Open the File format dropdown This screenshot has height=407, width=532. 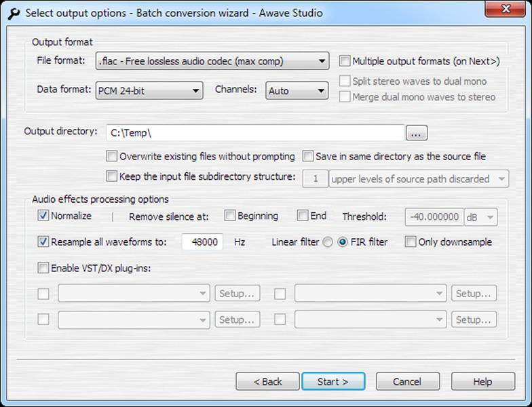(x=212, y=61)
